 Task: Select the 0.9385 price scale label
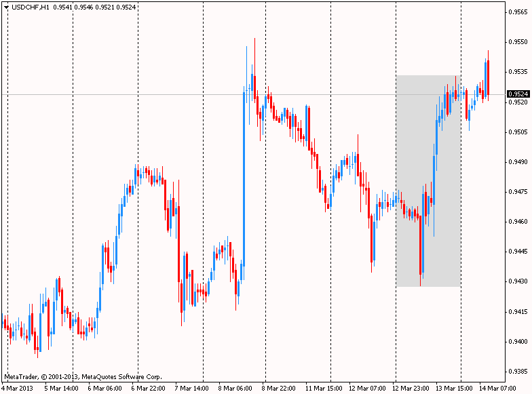point(518,372)
